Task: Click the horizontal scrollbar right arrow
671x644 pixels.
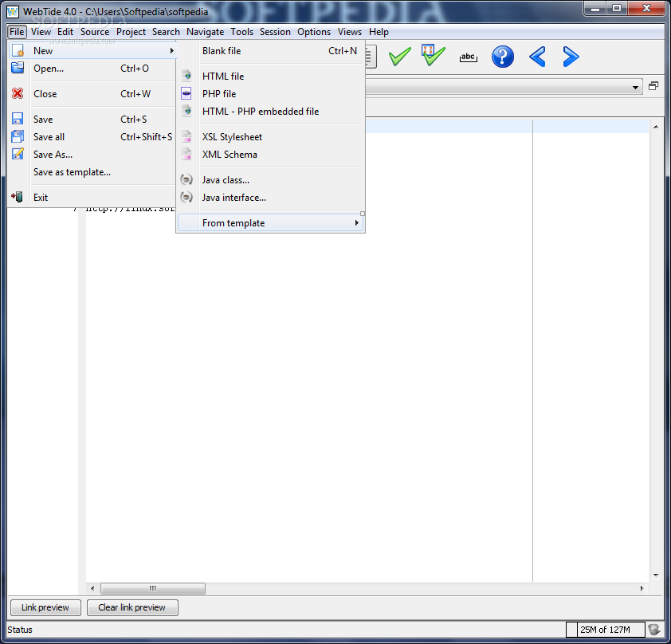Action: pyautogui.click(x=642, y=588)
